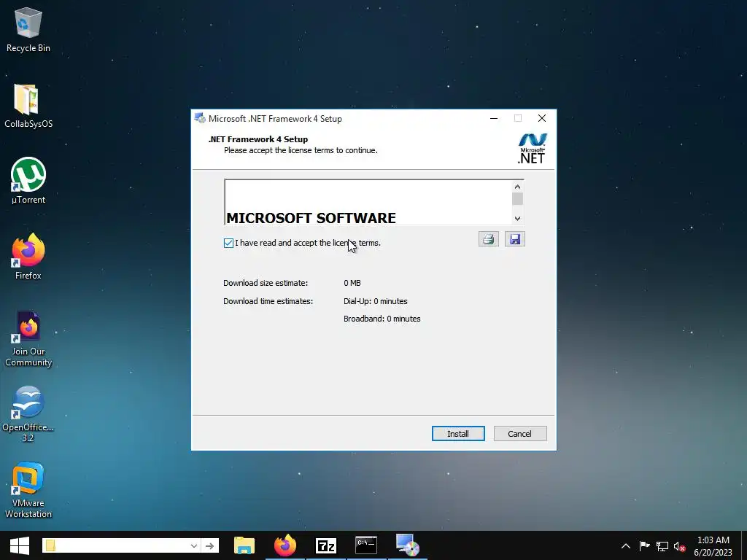Click the Microsoft .NET logo
Screen dimensions: 747x560
[532, 149]
